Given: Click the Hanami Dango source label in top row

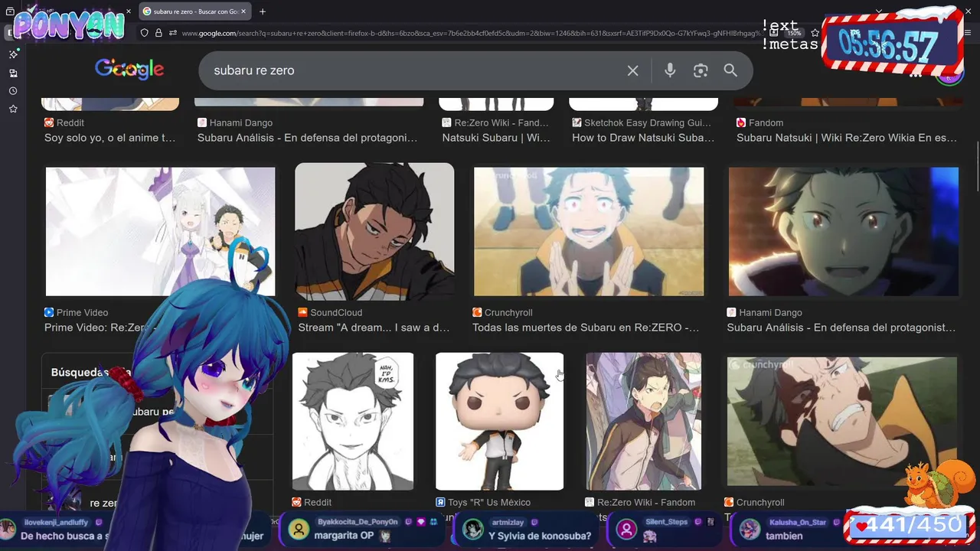Looking at the screenshot, I should tap(235, 122).
